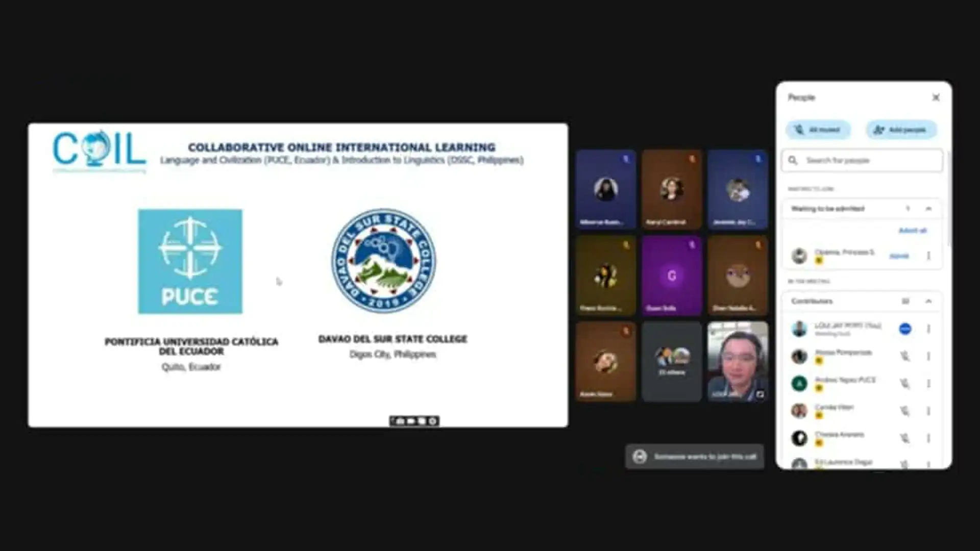Screen dimensions: 980x551
Task: Collapse the Waiting to be admitted section
Action: click(x=928, y=209)
